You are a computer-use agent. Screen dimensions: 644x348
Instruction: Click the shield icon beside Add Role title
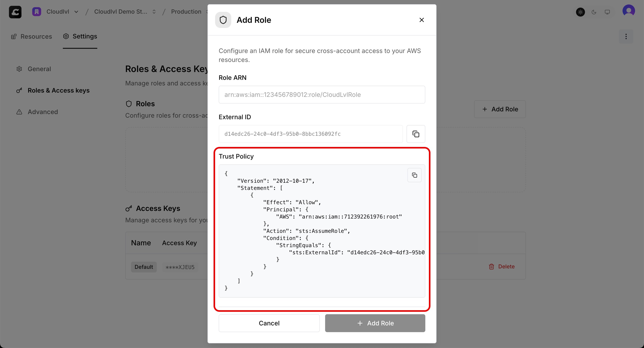click(223, 20)
